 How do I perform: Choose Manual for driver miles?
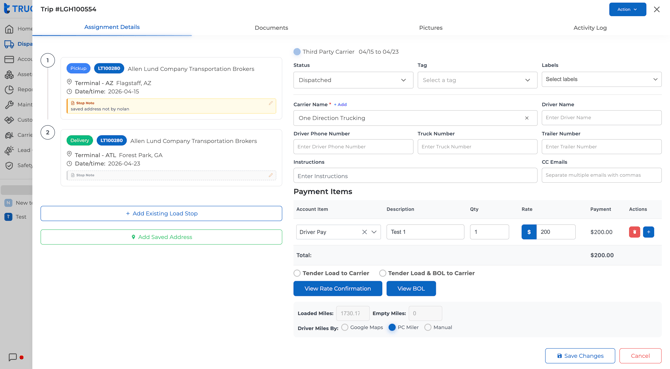click(428, 328)
